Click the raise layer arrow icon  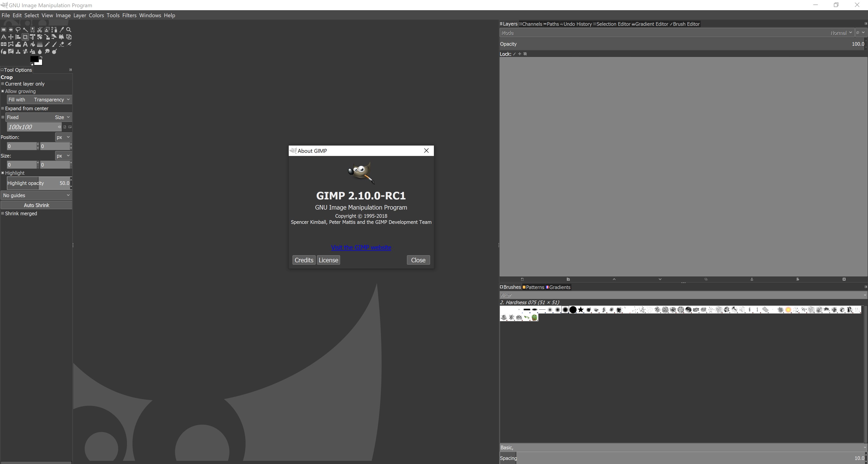(614, 279)
